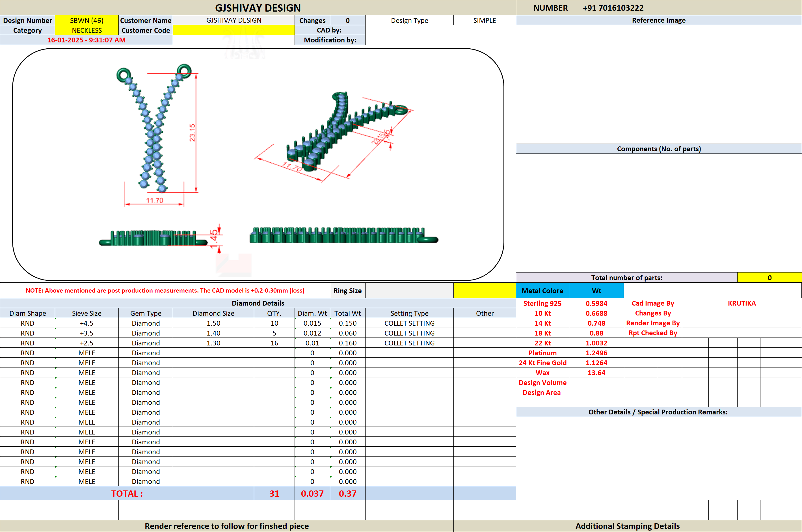Image resolution: width=802 pixels, height=532 pixels.
Task: Click the 11.70 width dimension under top view
Action: pos(155,200)
